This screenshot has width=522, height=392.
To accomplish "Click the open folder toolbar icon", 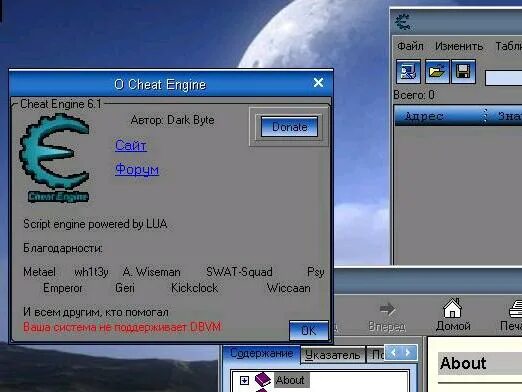I will pos(437,71).
